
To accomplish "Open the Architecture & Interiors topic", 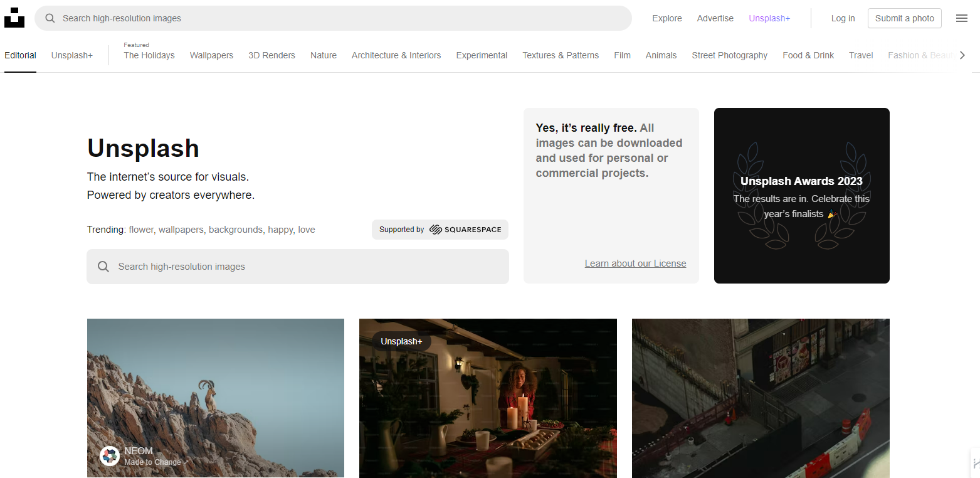I will tap(396, 55).
